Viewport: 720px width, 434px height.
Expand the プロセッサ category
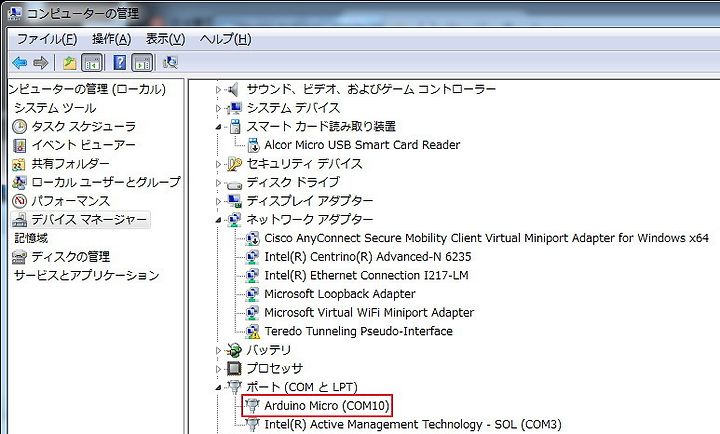tap(219, 369)
